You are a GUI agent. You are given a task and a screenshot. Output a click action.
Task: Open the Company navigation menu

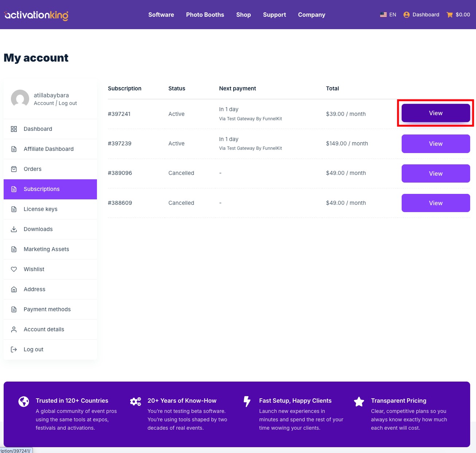(311, 15)
